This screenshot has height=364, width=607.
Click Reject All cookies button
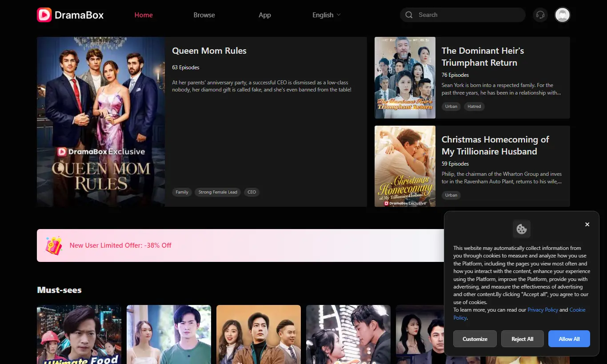(522, 339)
